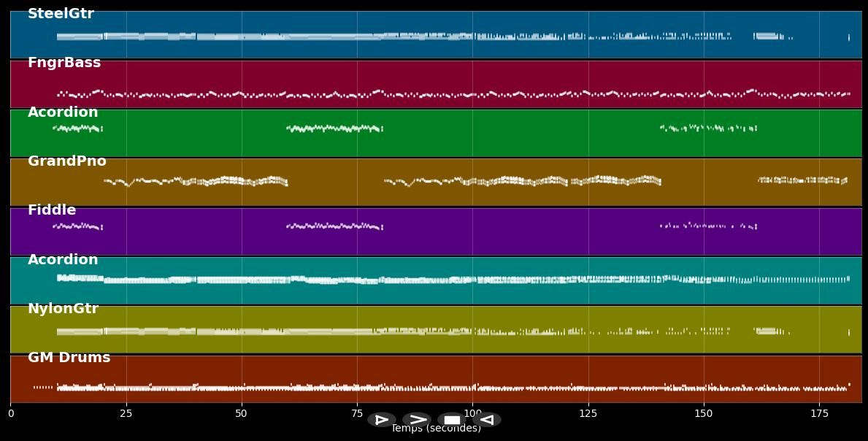Click the 25 second mark on the time axis

(126, 414)
